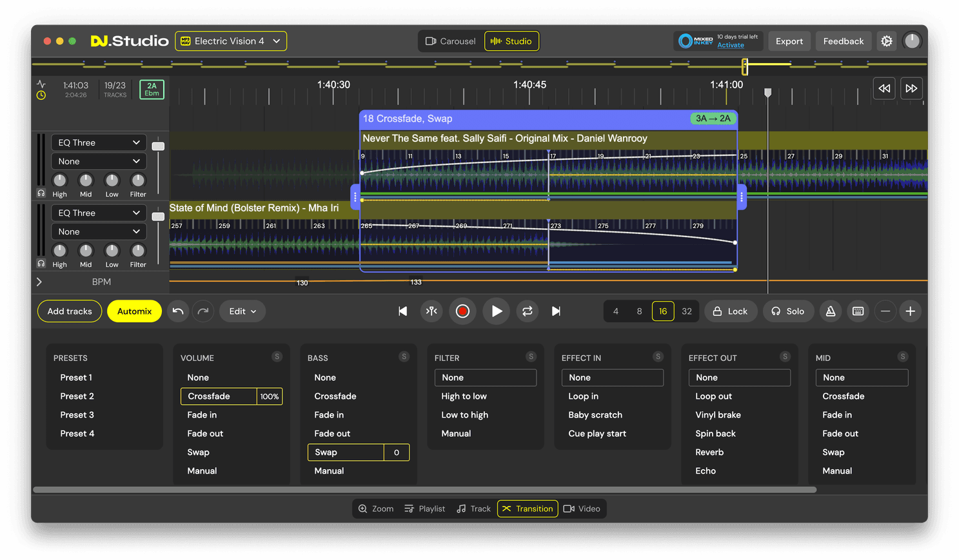The image size is (959, 560).
Task: Switch to Carousel view
Action: (x=450, y=41)
